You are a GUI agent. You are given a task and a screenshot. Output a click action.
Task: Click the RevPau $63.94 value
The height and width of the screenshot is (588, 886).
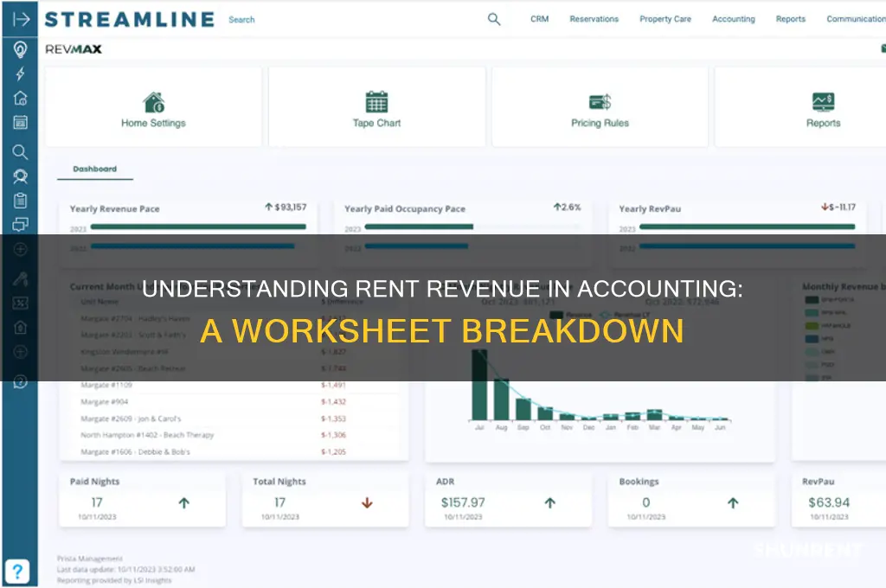tap(829, 502)
